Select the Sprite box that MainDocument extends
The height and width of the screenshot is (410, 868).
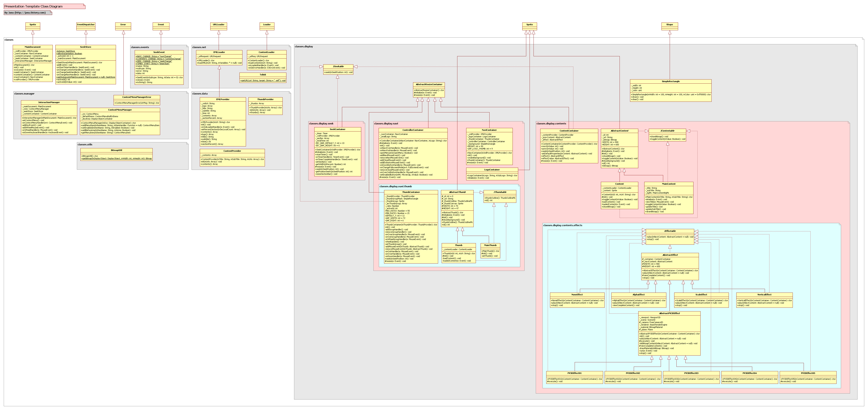pos(33,26)
